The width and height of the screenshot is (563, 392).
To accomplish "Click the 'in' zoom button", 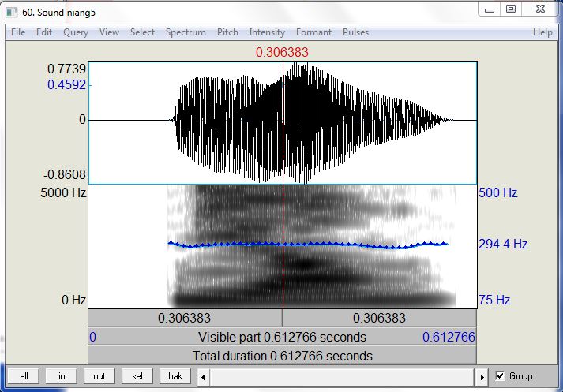I will (x=62, y=376).
